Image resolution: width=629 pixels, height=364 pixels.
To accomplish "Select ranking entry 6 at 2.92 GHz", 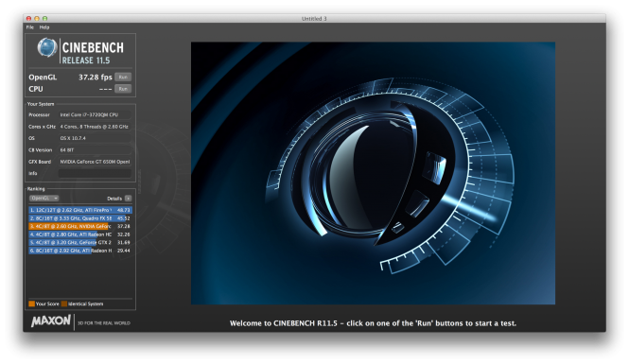I will coord(80,251).
